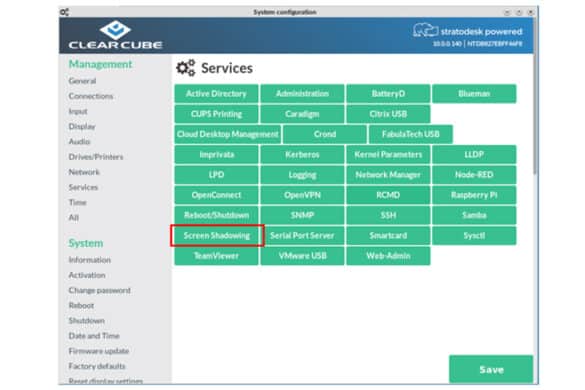585x390 pixels.
Task: Select Audio in Management list
Action: pyautogui.click(x=79, y=142)
